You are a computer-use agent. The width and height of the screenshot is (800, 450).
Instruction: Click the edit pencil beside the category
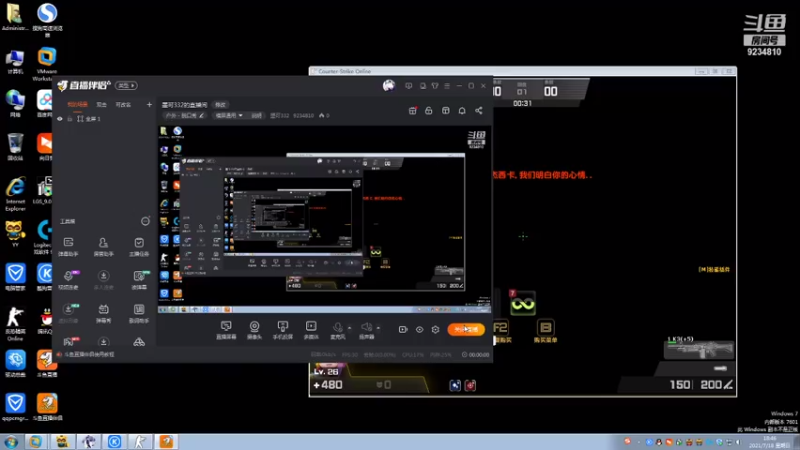click(x=202, y=115)
